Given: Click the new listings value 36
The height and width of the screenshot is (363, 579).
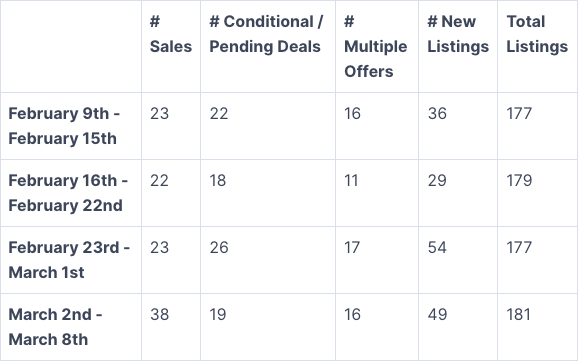Looking at the screenshot, I should pos(437,113).
